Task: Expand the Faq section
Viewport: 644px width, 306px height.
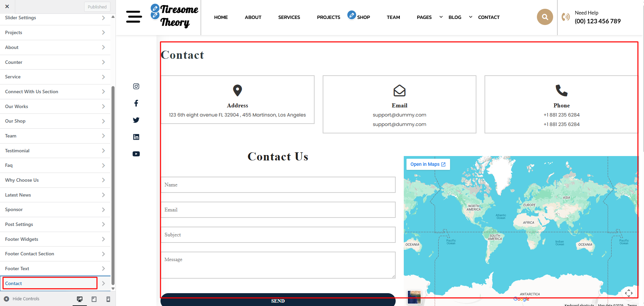Action: click(55, 165)
